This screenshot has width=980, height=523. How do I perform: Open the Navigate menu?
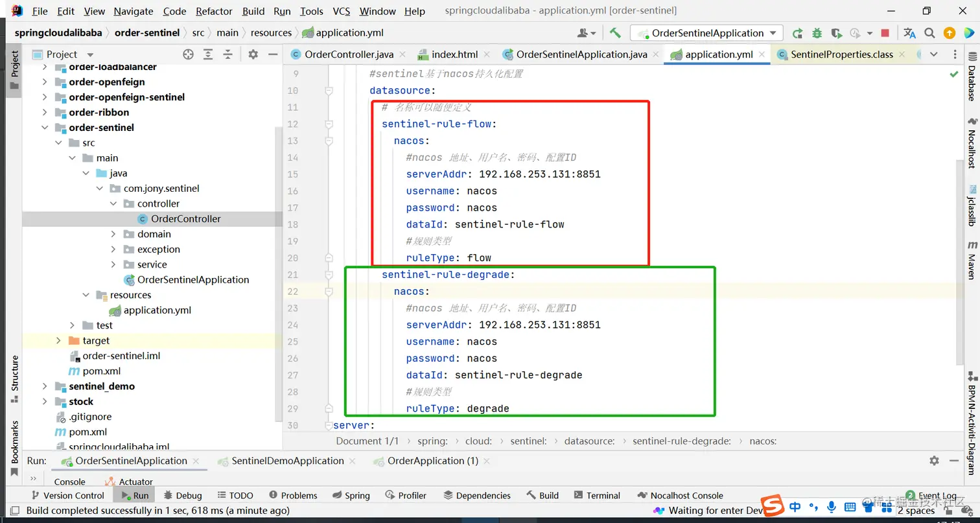134,11
